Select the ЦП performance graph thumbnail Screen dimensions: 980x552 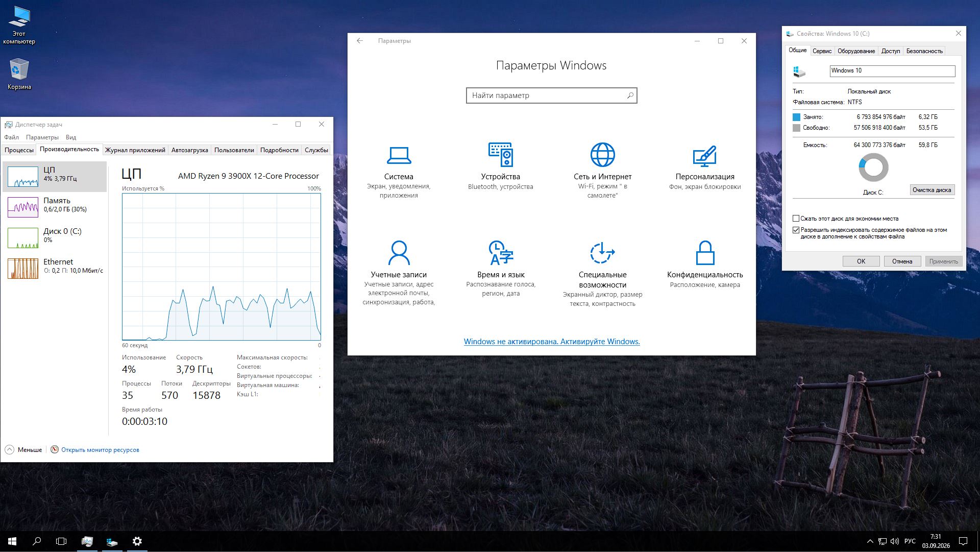(x=23, y=177)
